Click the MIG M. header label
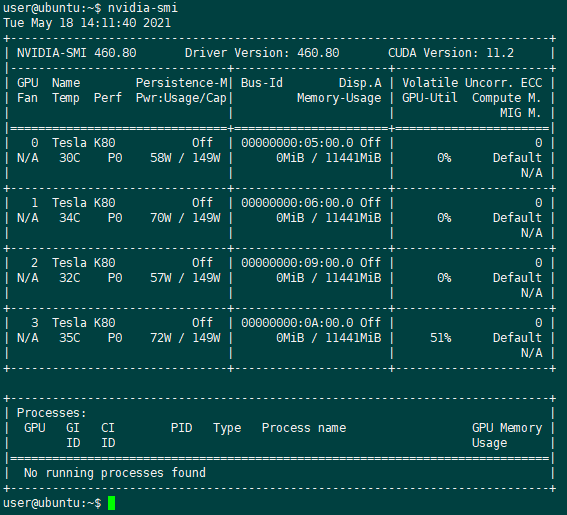The width and height of the screenshot is (567, 515). [x=521, y=113]
